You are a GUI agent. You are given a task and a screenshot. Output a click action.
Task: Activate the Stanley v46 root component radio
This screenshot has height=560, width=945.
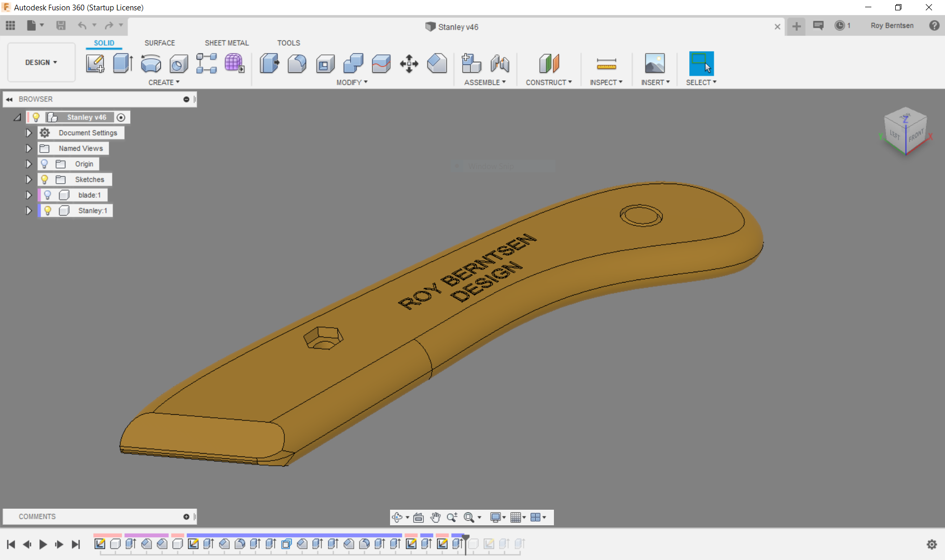pos(121,117)
